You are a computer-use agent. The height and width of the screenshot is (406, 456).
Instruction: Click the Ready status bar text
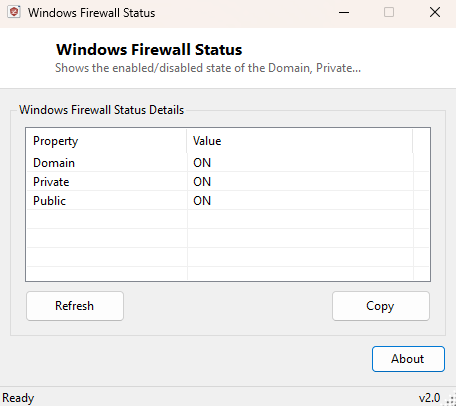point(18,398)
